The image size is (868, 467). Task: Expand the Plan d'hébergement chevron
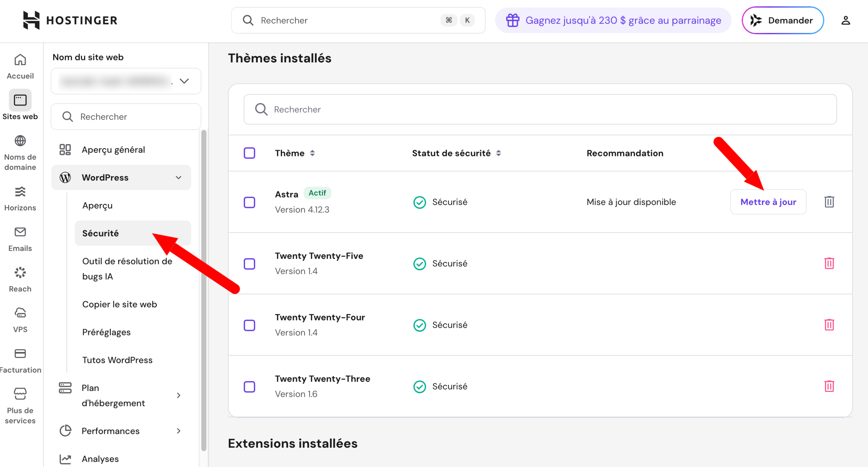178,395
